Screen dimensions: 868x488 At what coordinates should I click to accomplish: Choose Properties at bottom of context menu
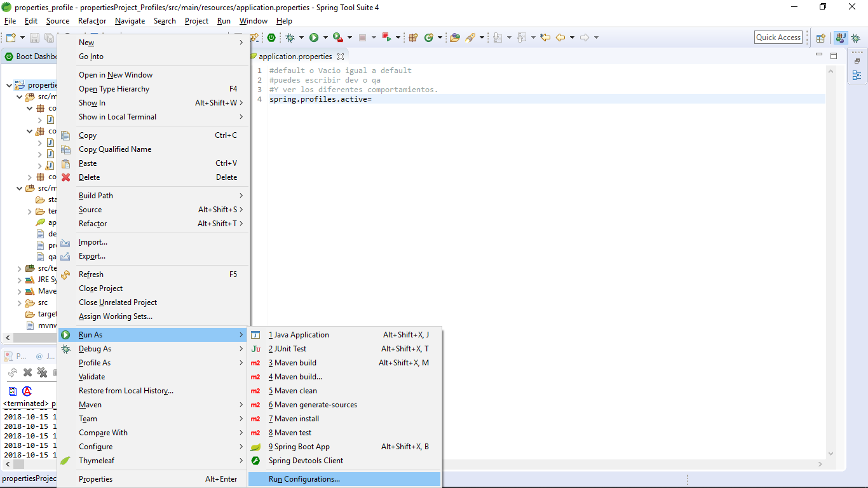point(153,479)
